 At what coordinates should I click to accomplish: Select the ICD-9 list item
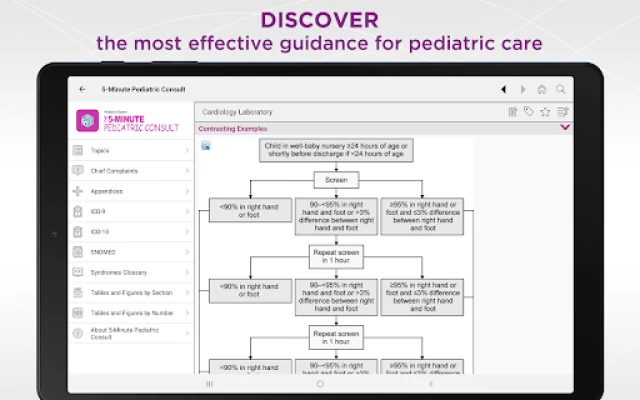[x=130, y=211]
